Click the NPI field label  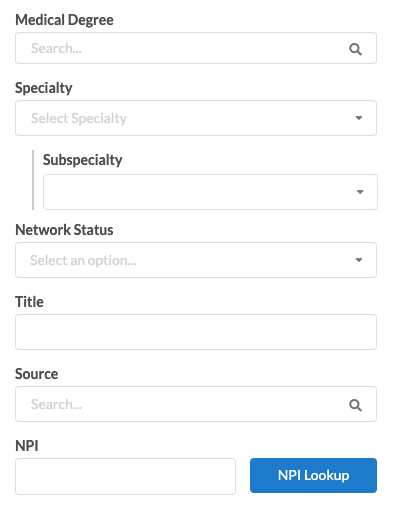point(27,446)
